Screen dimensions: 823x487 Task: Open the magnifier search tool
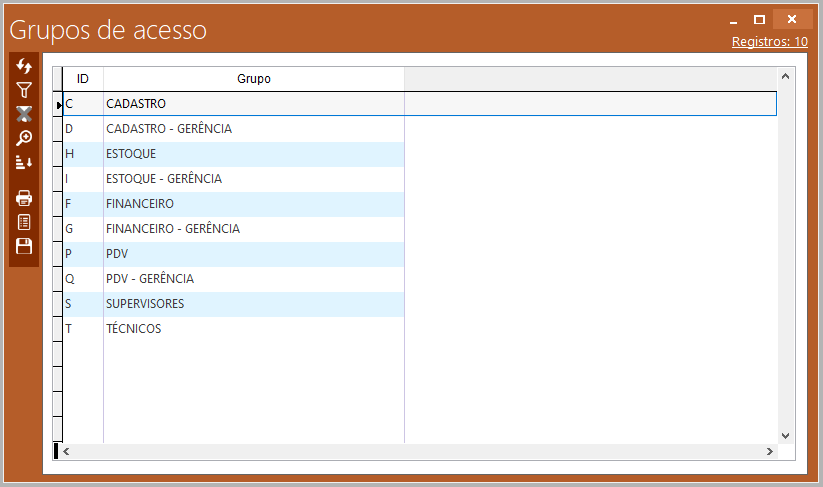(x=24, y=138)
